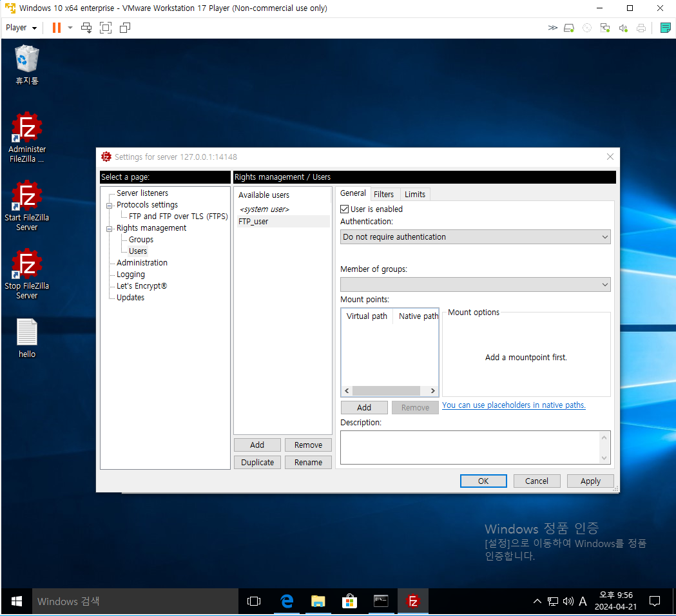Open the VMware power options dropdown arrow
The height and width of the screenshot is (616, 676).
(70, 28)
